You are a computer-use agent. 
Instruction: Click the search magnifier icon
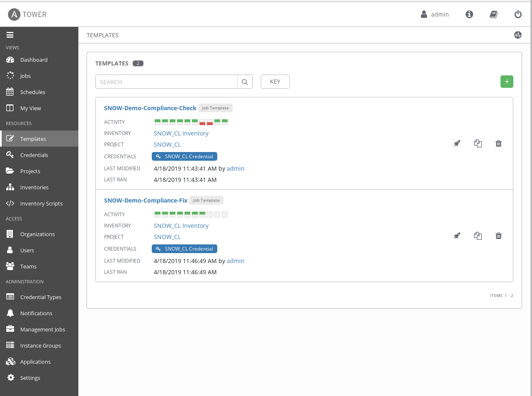245,82
